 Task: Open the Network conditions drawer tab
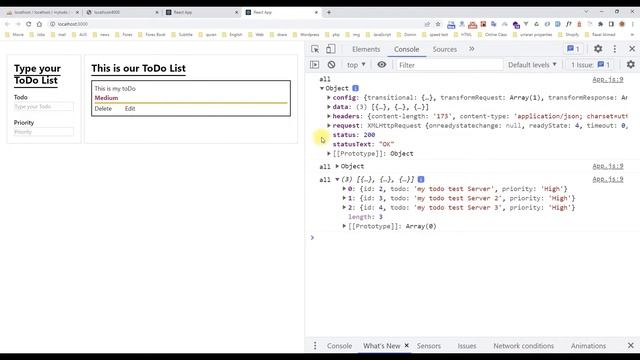pyautogui.click(x=523, y=346)
